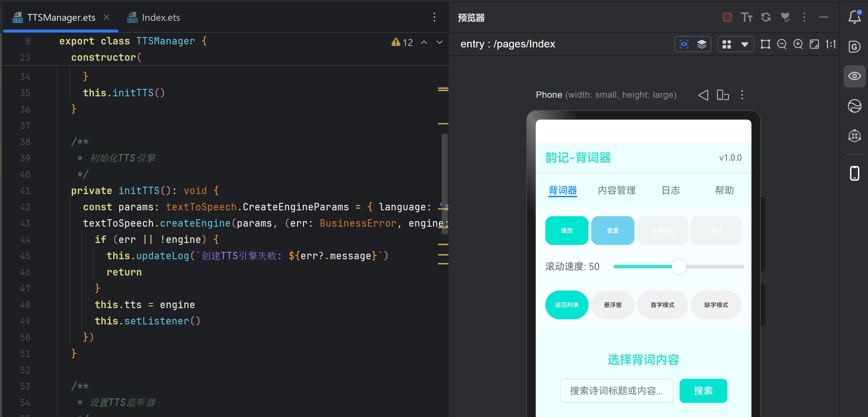This screenshot has height=417, width=868.
Task: Switch to the Index.ets editor tab
Action: [161, 17]
